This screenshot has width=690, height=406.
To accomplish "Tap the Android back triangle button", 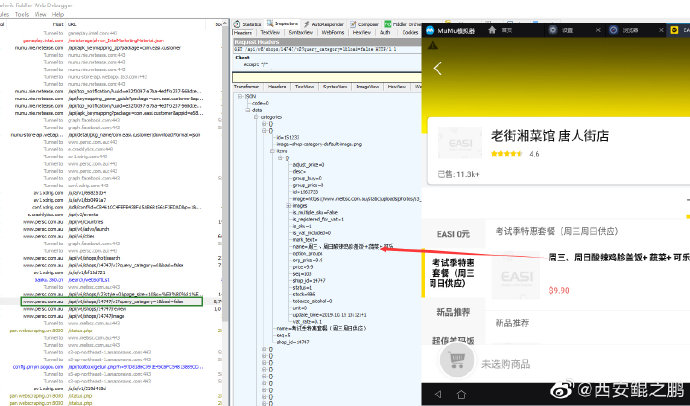I will pos(437,395).
